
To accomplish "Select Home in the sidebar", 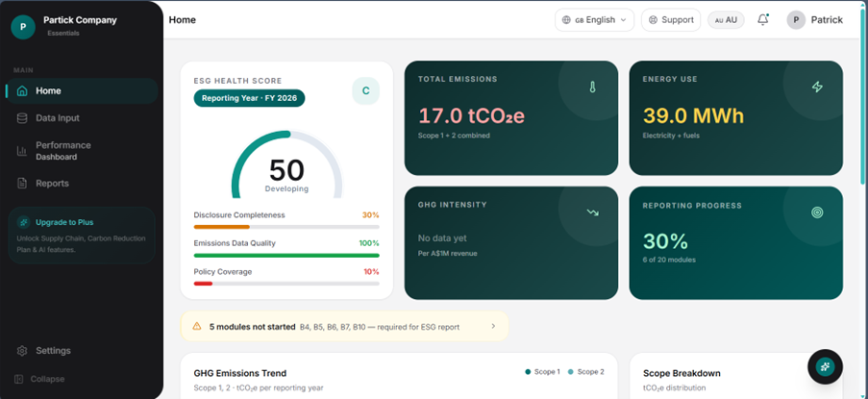I will click(82, 90).
